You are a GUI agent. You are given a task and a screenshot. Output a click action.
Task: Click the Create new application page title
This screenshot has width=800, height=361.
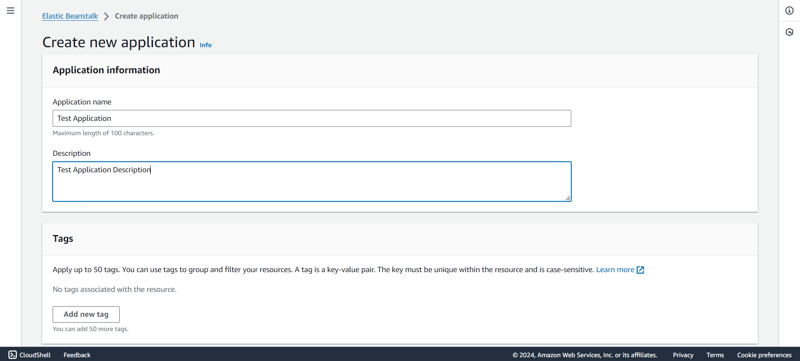point(118,42)
